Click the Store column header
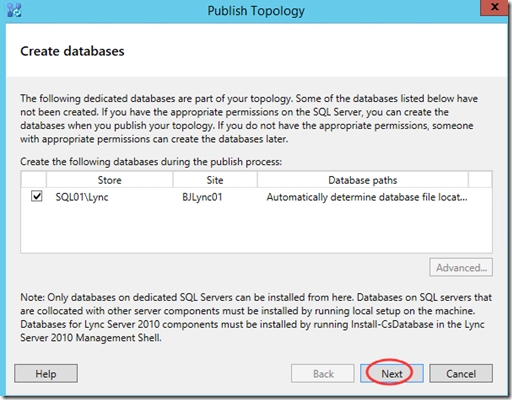This screenshot has height=400, width=512. [x=110, y=180]
